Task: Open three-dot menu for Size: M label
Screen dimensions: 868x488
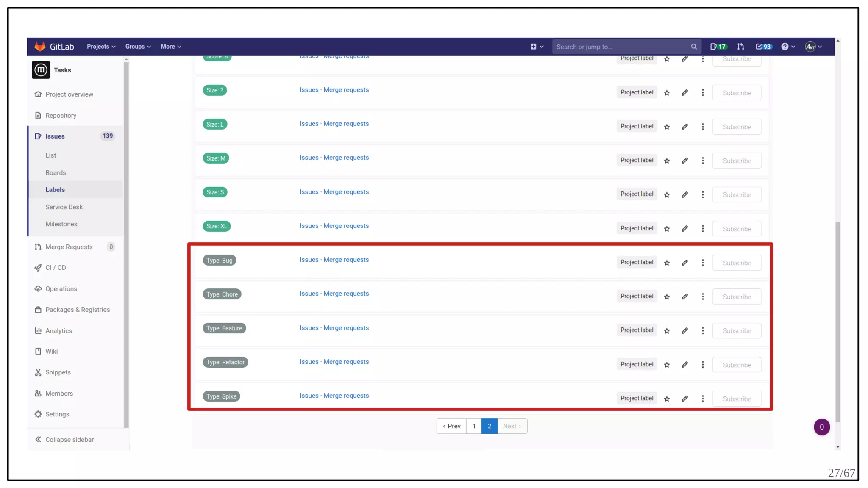Action: point(703,161)
